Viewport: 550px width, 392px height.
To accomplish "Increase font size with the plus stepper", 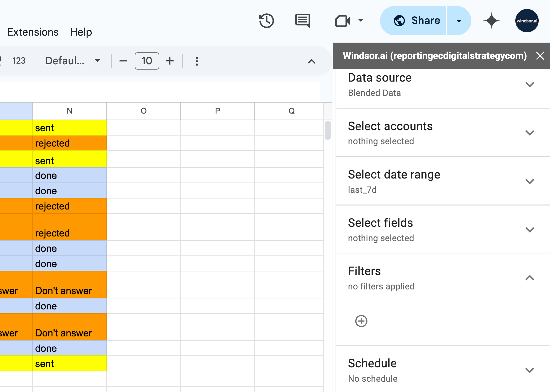I will coord(170,61).
